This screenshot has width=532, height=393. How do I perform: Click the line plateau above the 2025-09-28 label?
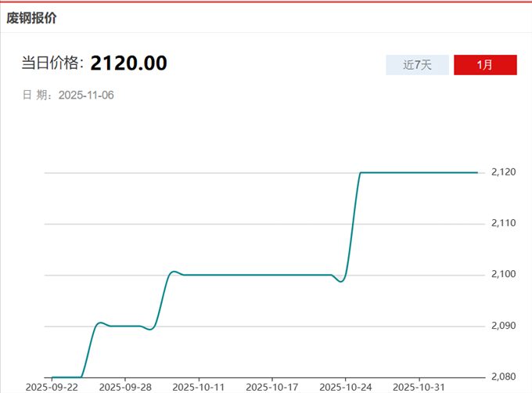[x=125, y=326]
